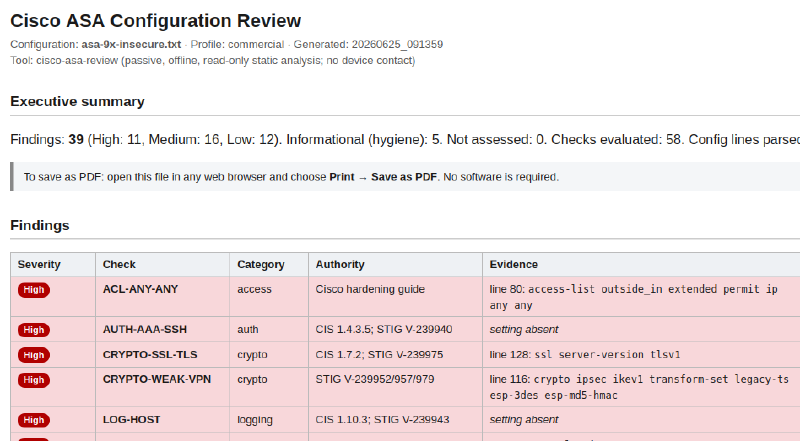Click setting absent evidence for LOG-HOST
Viewport: 800px width, 441px height.
524,420
